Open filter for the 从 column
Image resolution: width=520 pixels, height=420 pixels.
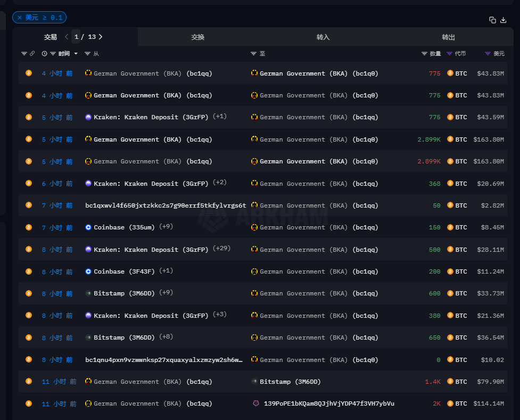88,54
